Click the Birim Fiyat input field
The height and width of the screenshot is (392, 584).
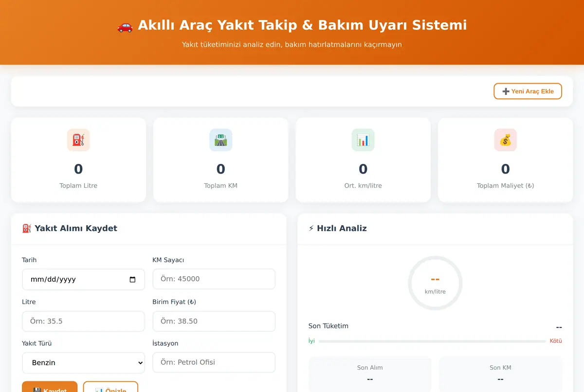click(214, 321)
